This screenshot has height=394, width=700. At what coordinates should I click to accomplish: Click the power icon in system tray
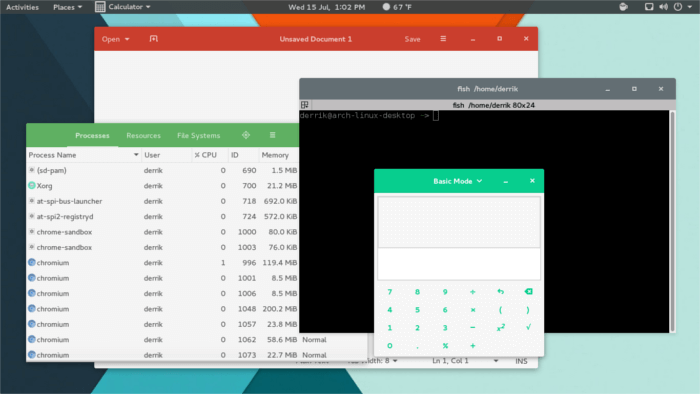coord(678,7)
